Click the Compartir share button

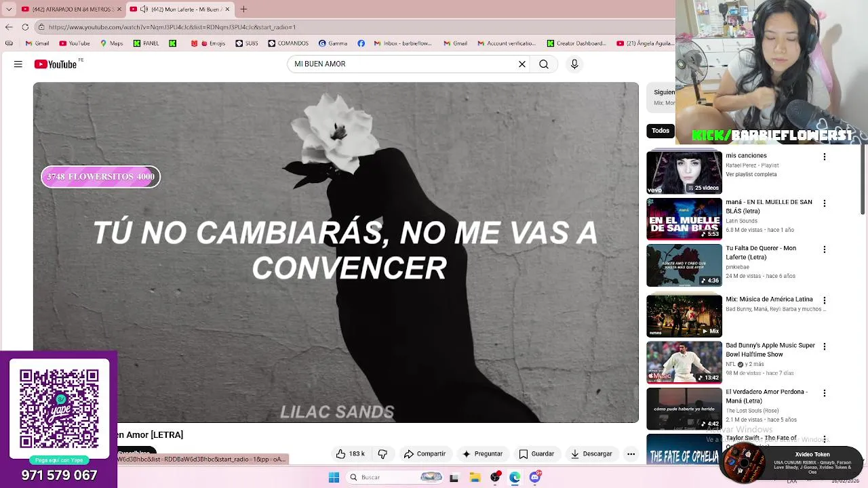[425, 454]
